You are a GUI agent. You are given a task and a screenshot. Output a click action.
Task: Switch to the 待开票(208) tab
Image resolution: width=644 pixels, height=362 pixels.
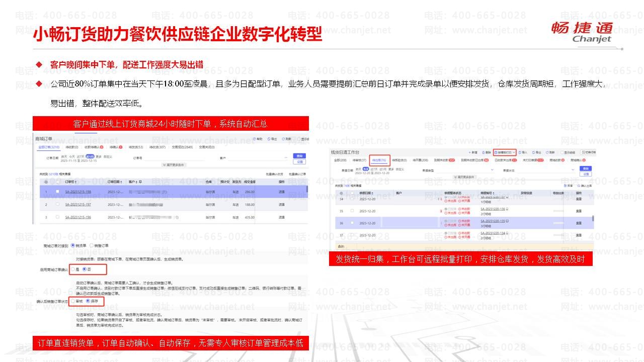pos(421,160)
